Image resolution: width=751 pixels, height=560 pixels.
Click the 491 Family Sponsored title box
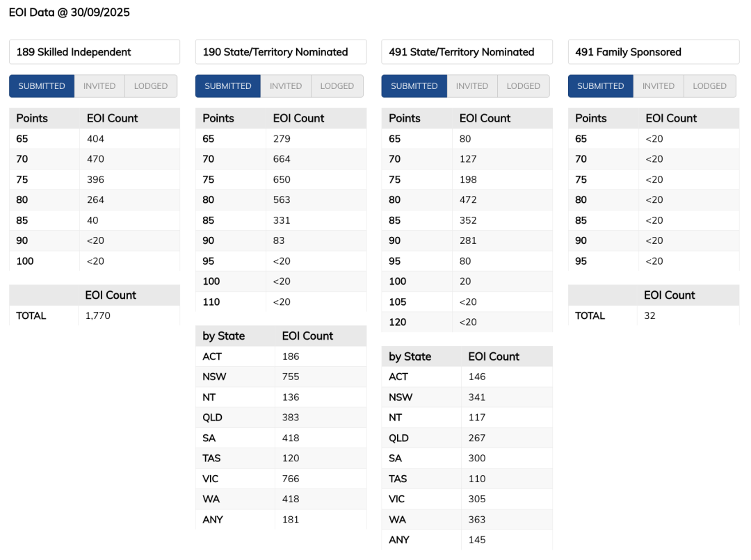pyautogui.click(x=654, y=52)
